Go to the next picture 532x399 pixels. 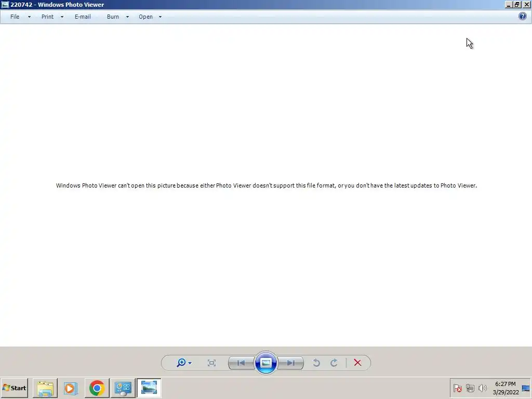pos(291,363)
